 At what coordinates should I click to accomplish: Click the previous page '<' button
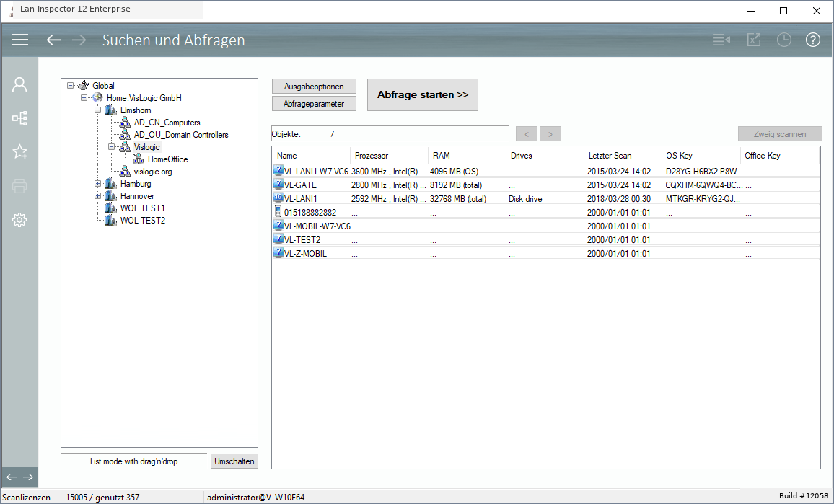point(527,134)
